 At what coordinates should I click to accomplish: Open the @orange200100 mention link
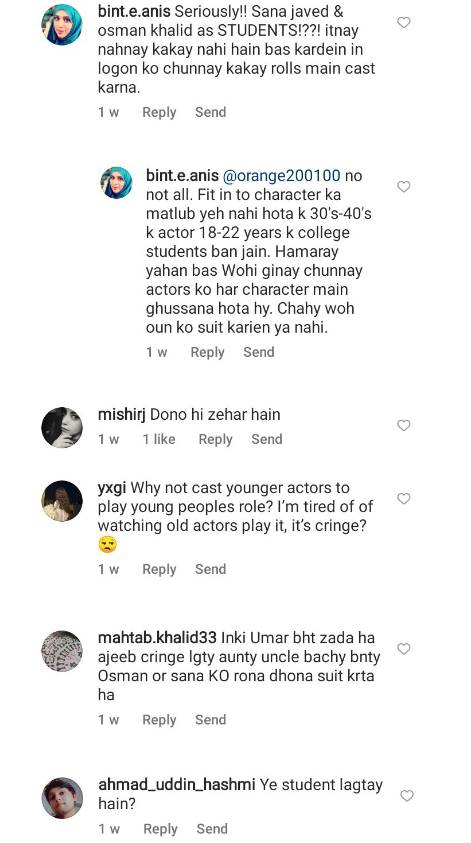(x=281, y=176)
